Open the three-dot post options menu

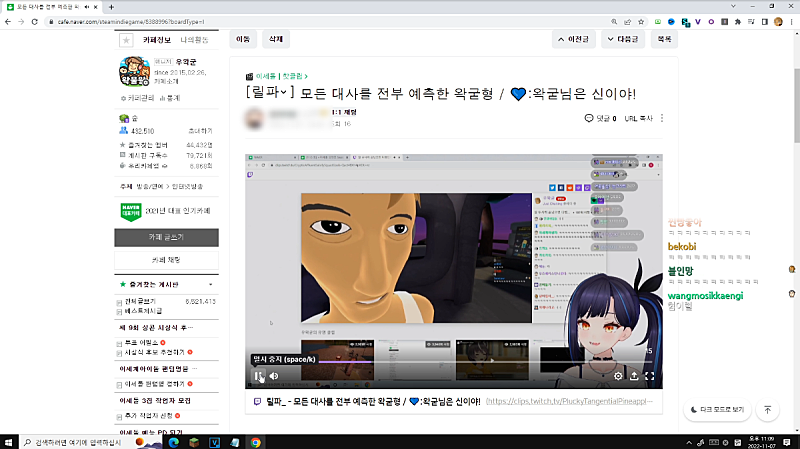point(662,118)
